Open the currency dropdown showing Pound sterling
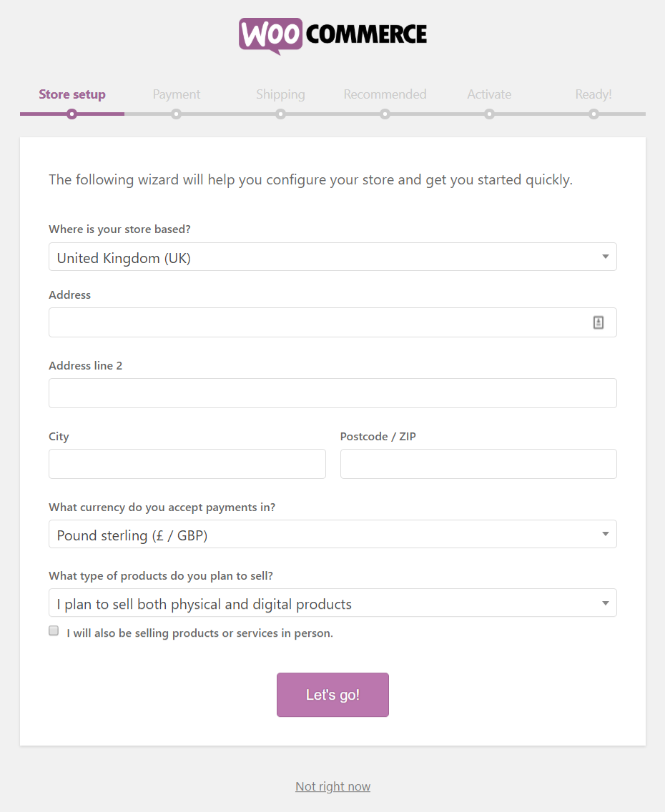665x812 pixels. 332,534
